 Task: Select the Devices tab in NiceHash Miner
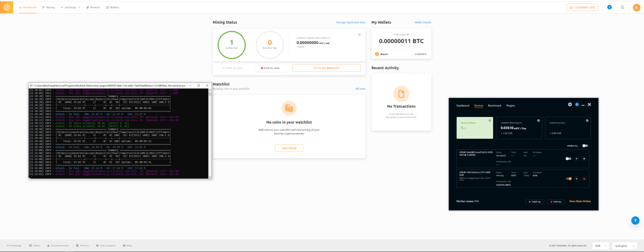pos(479,106)
